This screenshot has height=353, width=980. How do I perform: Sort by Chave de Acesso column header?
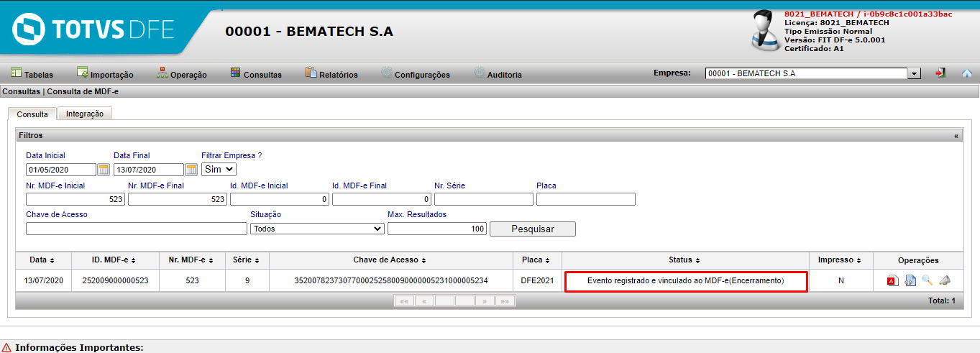coord(391,260)
